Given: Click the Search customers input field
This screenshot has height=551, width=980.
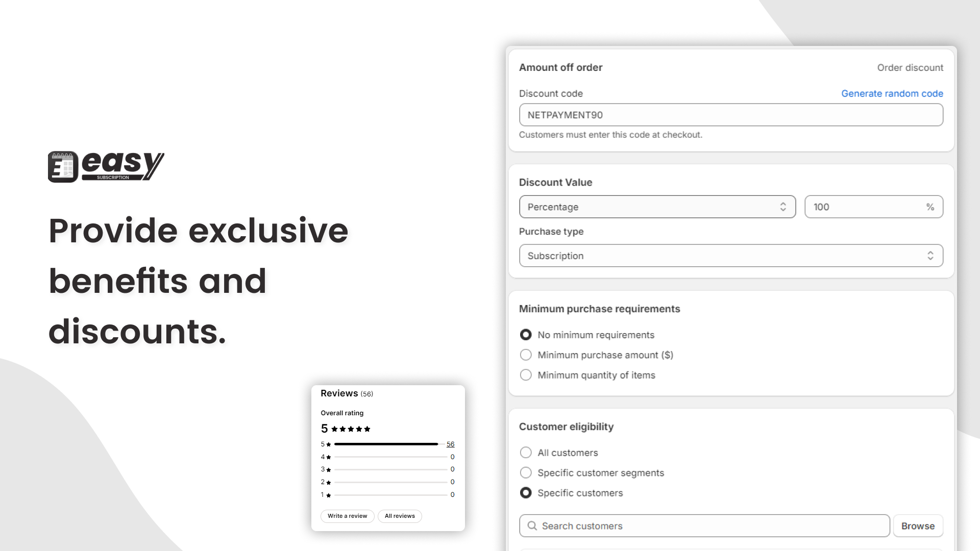Looking at the screenshot, I should (704, 526).
